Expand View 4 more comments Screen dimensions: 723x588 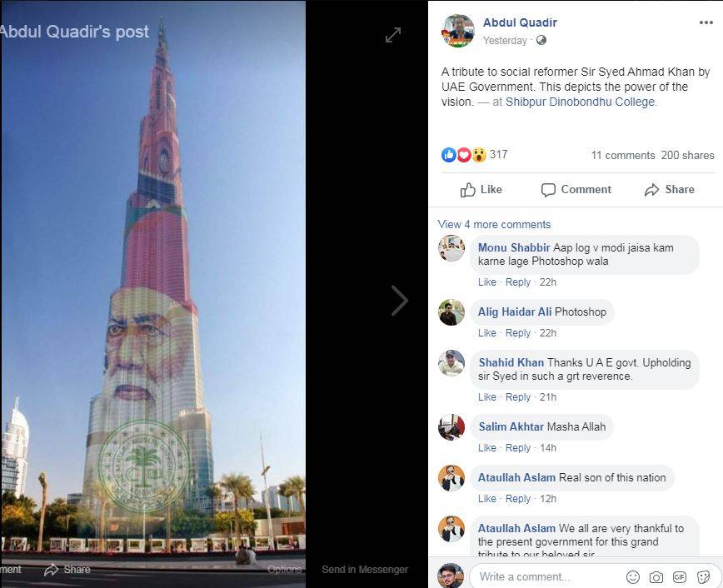tap(494, 225)
